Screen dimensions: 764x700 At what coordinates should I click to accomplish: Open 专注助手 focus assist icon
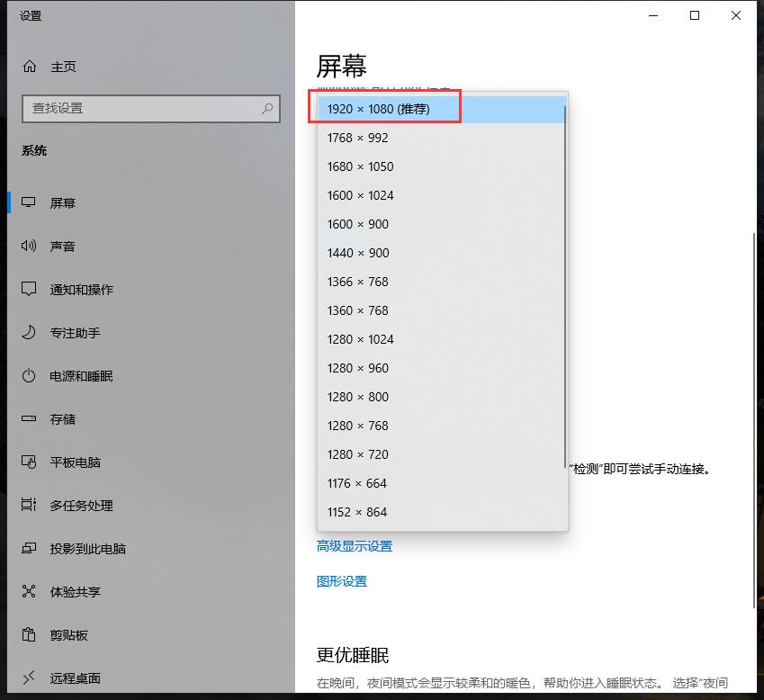27,332
